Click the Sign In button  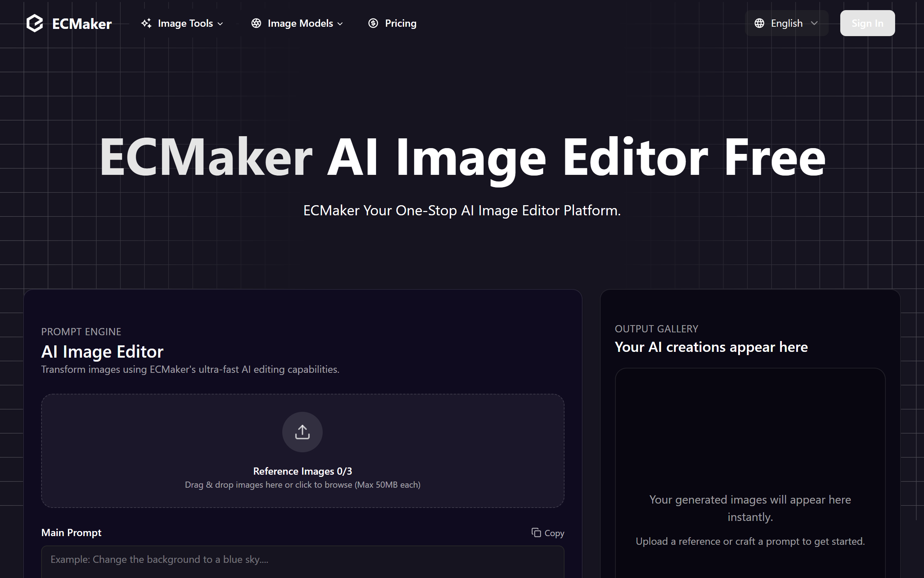point(867,23)
